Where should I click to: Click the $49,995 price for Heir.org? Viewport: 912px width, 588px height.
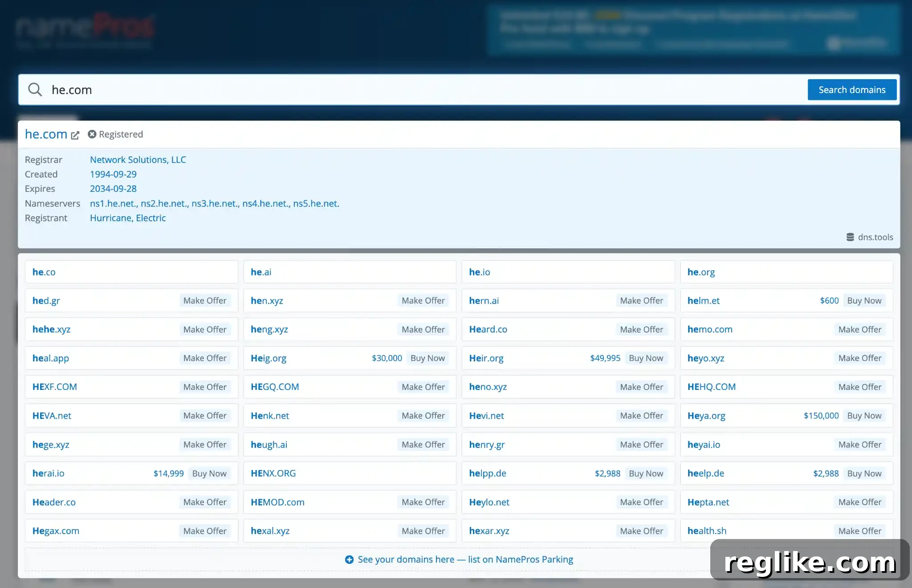coord(605,358)
